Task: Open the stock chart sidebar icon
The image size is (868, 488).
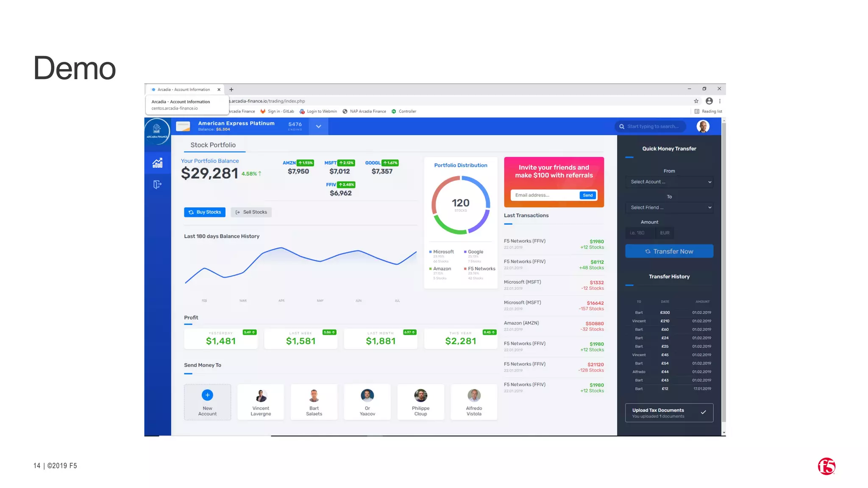Action: click(157, 163)
